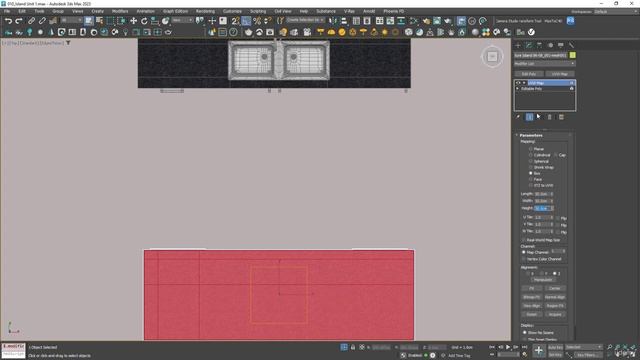Remove modifier with trash can icon
Image resolution: width=640 pixels, height=360 pixels.
coord(550,117)
